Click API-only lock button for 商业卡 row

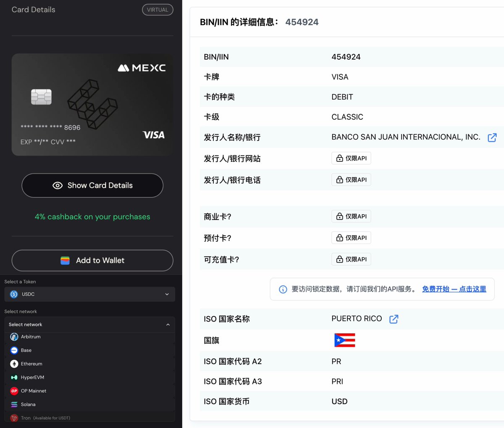click(351, 216)
